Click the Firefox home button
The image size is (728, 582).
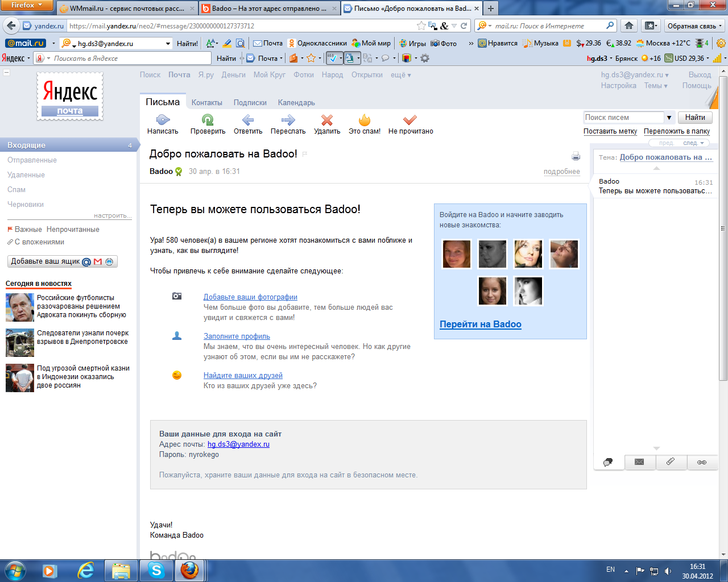[629, 26]
